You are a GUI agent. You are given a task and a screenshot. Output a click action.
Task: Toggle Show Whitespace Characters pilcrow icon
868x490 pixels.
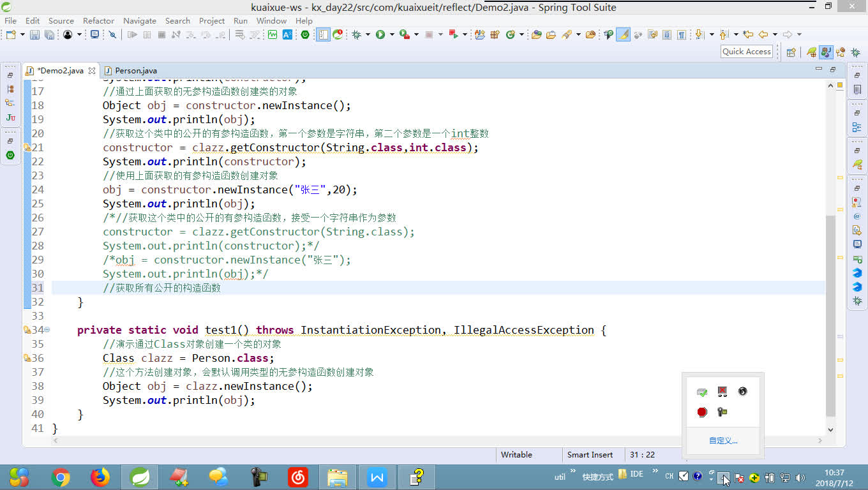[x=681, y=34]
